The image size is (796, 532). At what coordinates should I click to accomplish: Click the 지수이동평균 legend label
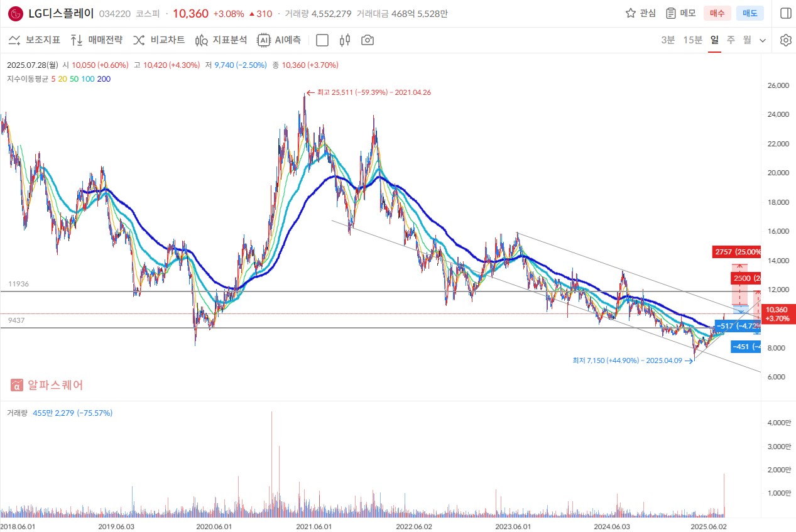point(27,79)
